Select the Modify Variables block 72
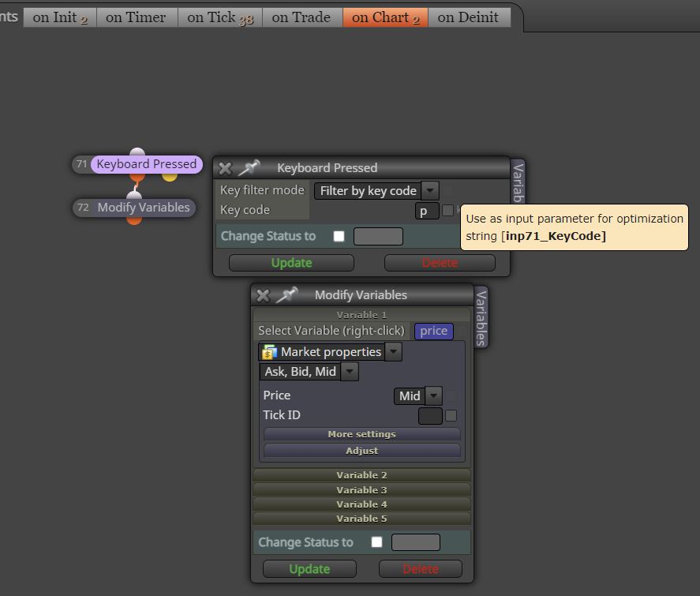Viewport: 700px width, 596px height. point(144,208)
